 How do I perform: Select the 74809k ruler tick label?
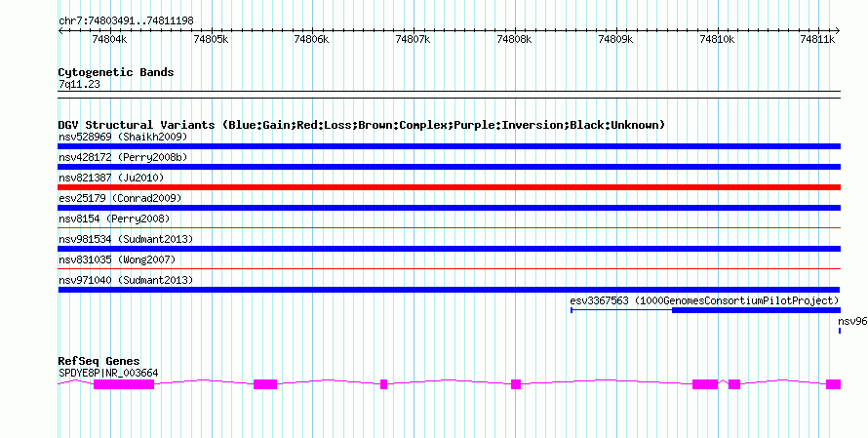(x=615, y=40)
